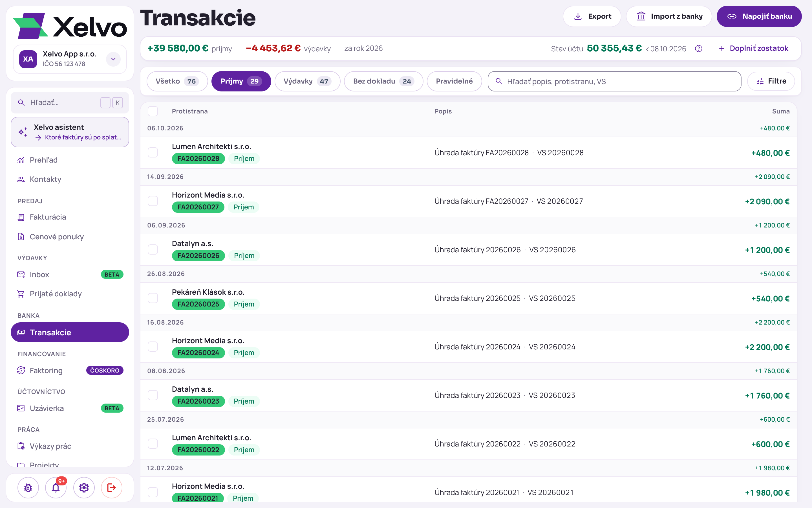
Task: Switch to Bez dokladu tab
Action: (383, 81)
